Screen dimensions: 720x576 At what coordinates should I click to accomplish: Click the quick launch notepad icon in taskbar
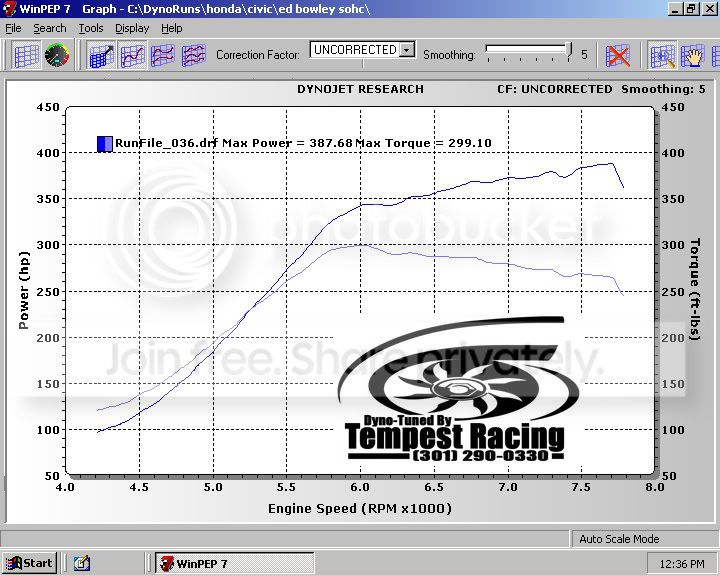click(82, 563)
